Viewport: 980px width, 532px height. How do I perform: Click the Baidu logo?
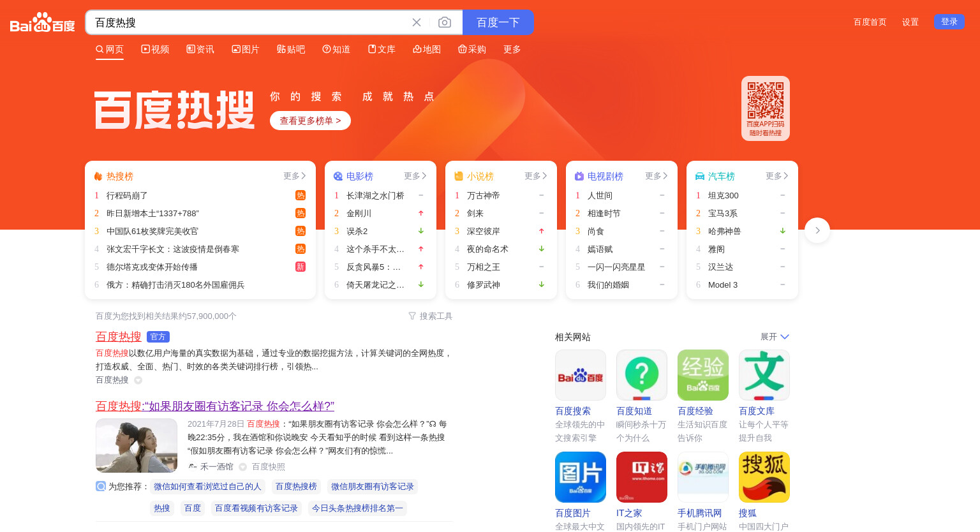[43, 22]
